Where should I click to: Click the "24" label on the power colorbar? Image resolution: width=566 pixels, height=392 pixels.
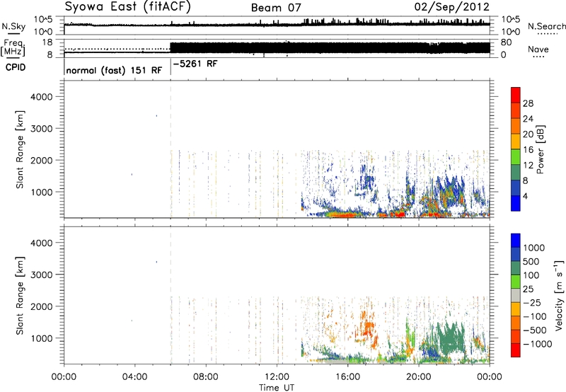(528, 119)
